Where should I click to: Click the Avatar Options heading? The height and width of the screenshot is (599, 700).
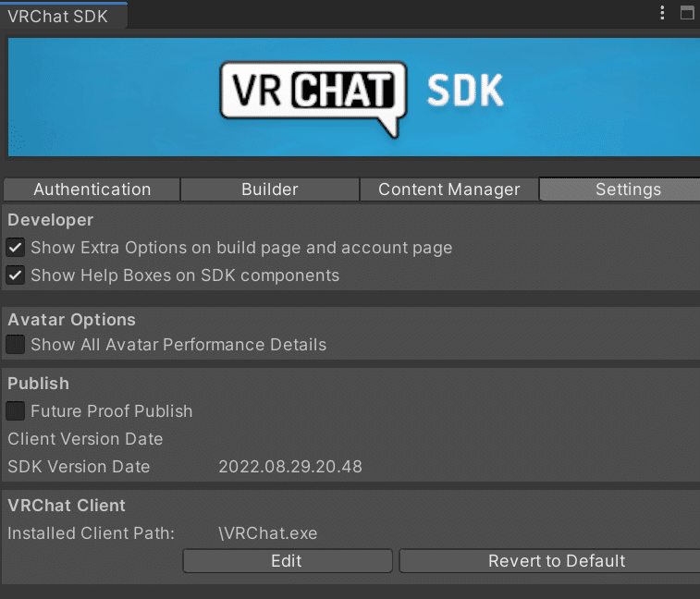pyautogui.click(x=71, y=320)
